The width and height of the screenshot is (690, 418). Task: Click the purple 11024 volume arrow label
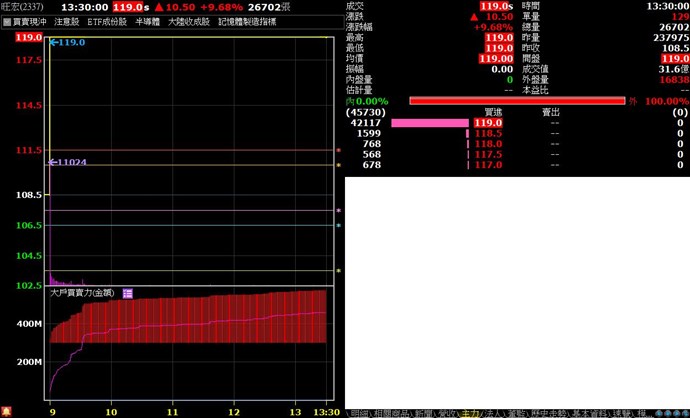(x=69, y=162)
